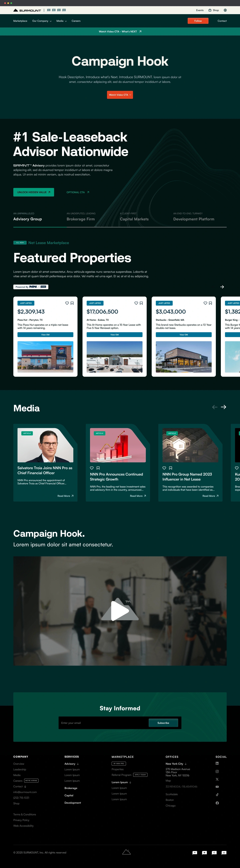Go to previous Media slide arrow

click(215, 407)
